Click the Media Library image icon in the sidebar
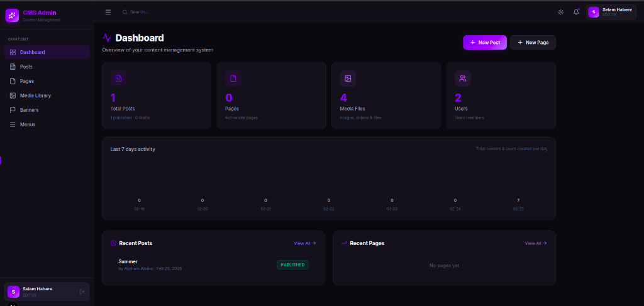This screenshot has height=306, width=644. pos(13,96)
